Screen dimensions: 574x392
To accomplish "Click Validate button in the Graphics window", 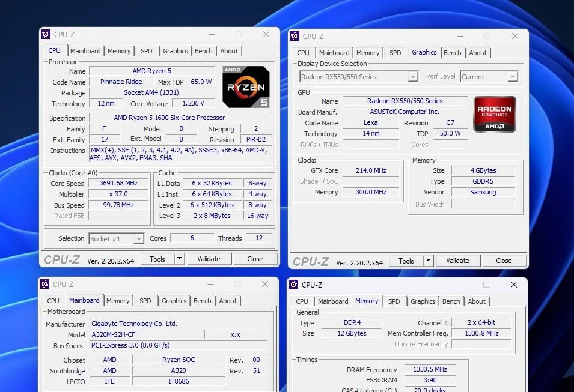I will pos(457,261).
